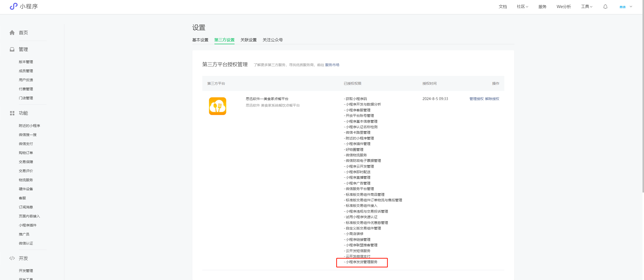Open the 关注公众号 tab
This screenshot has height=280, width=644.
(x=273, y=40)
